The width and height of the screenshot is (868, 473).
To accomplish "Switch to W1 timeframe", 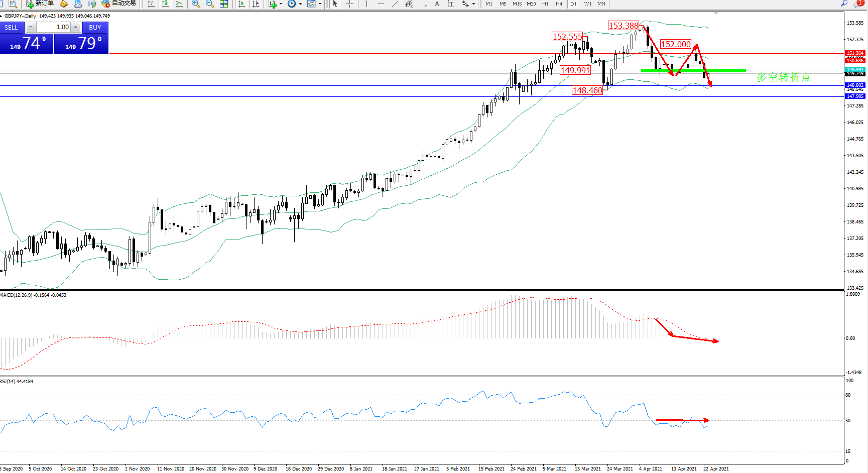I will (587, 4).
